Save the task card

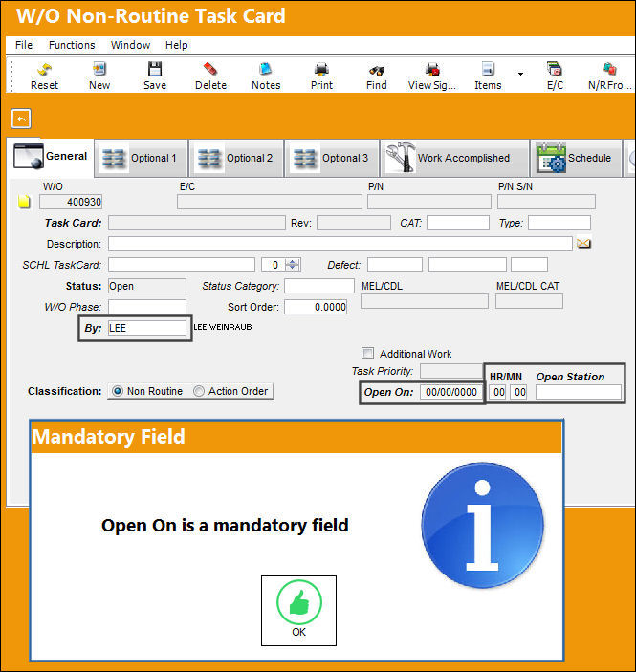pyautogui.click(x=154, y=76)
